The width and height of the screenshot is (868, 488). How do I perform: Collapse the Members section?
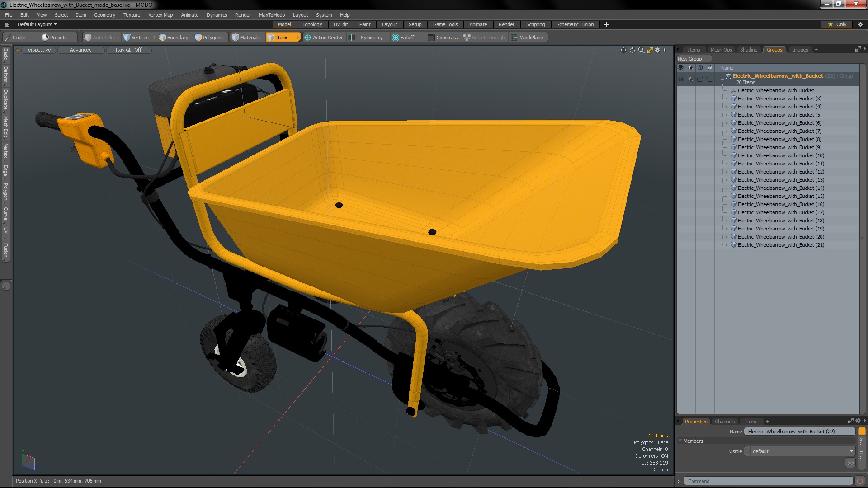click(x=680, y=441)
